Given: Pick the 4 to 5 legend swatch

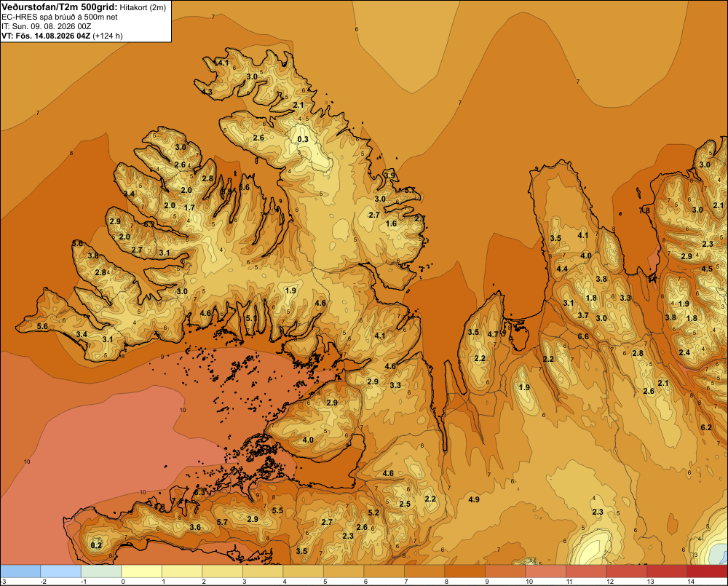Looking at the screenshot, I should pyautogui.click(x=303, y=571).
